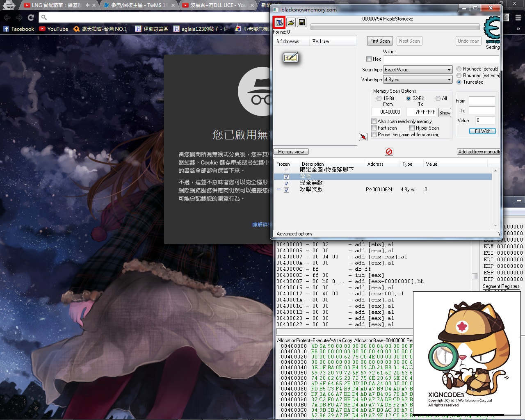Screen dimensions: 525x420
Task: Click the Chrome forward arrow
Action: [x=19, y=17]
